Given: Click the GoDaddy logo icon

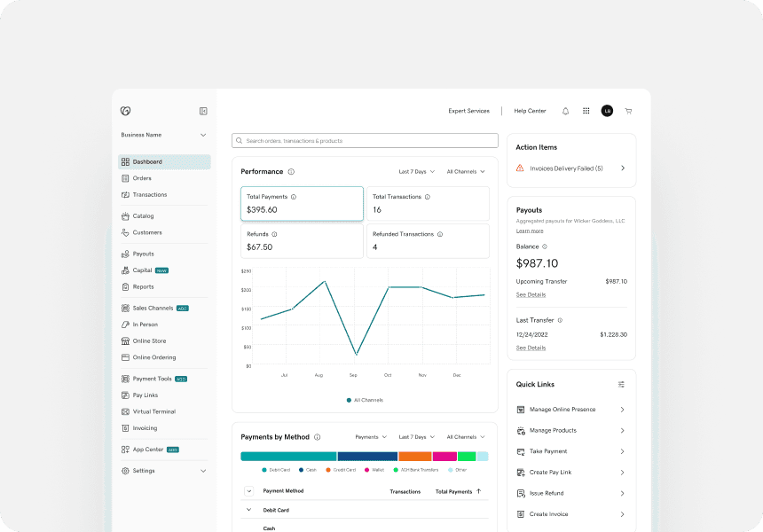Looking at the screenshot, I should 126,111.
